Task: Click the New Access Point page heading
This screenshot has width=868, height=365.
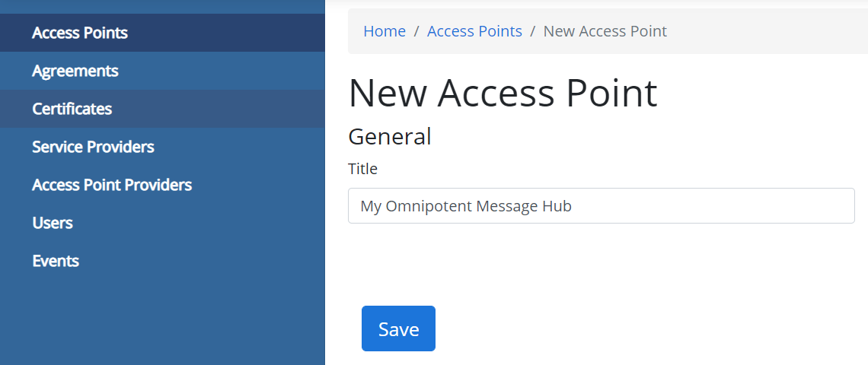Action: [x=503, y=93]
